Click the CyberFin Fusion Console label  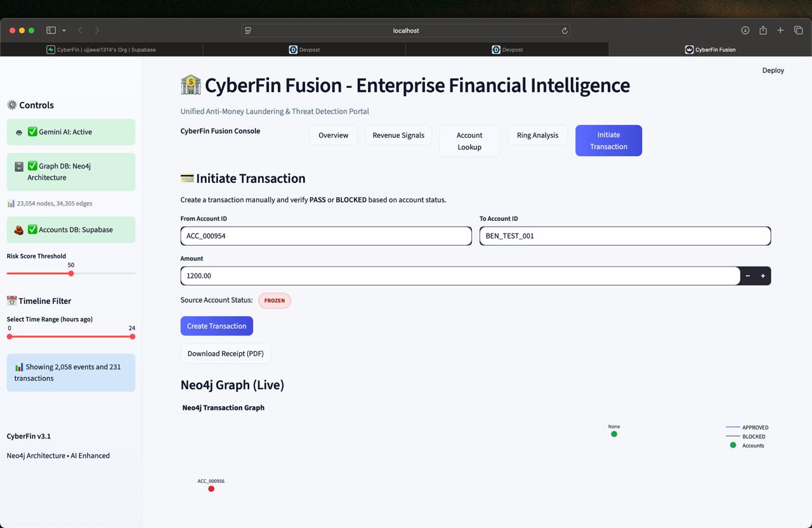(x=220, y=131)
